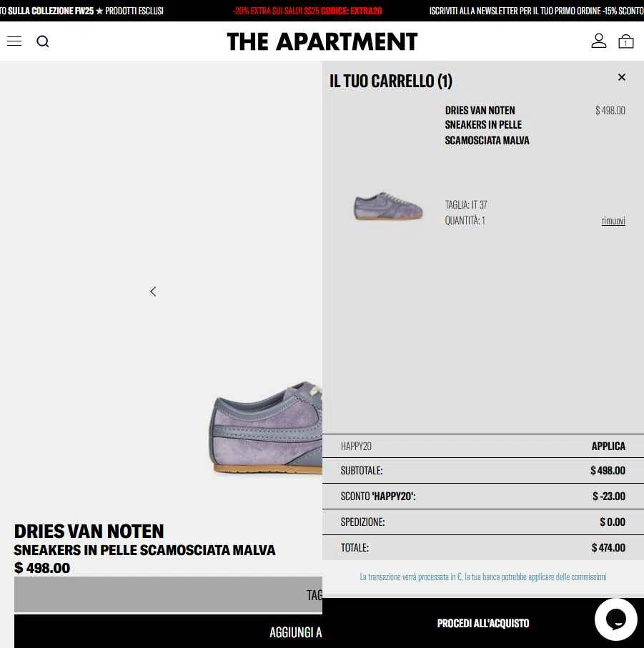Remove the sneakers from cart
Screen dimensions: 644x648
[613, 221]
